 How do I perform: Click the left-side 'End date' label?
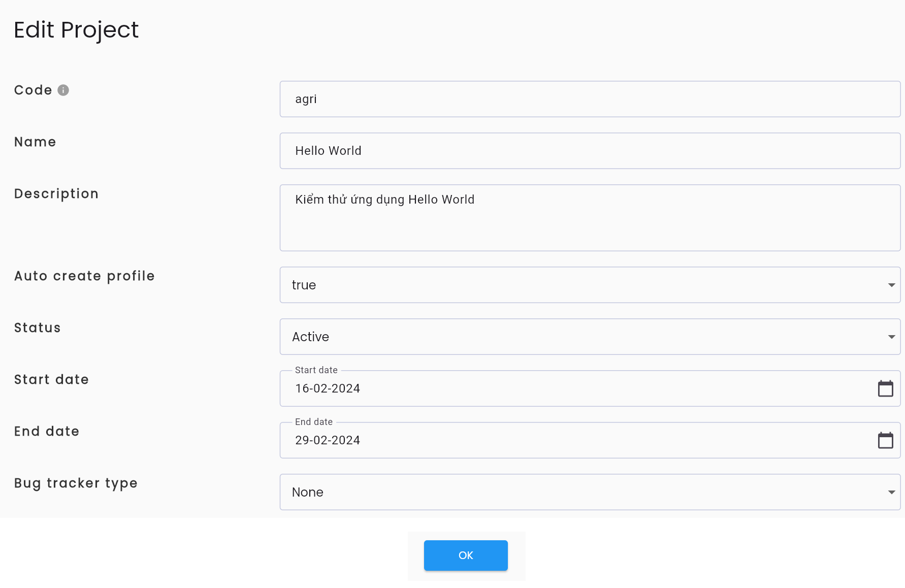click(x=47, y=431)
